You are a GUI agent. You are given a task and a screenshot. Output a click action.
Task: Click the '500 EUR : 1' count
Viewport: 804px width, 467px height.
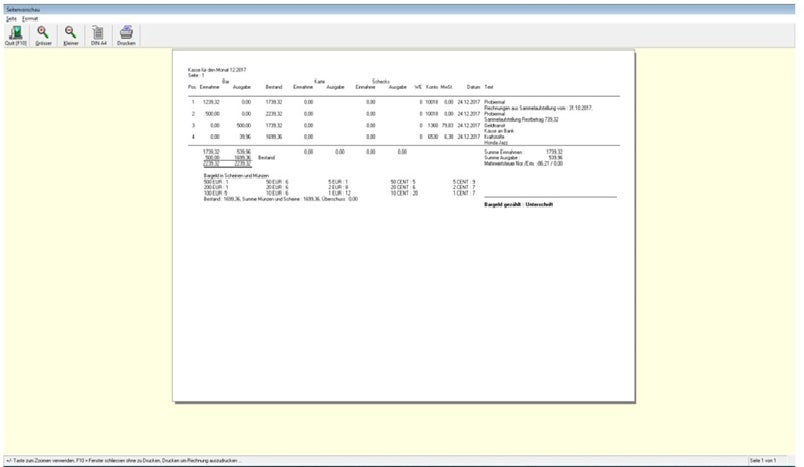(x=216, y=182)
